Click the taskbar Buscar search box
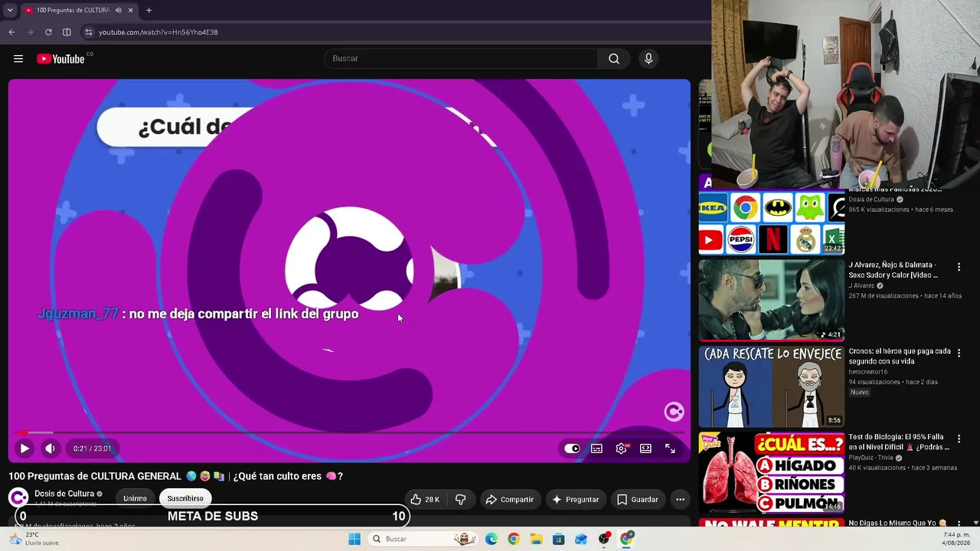 (423, 539)
